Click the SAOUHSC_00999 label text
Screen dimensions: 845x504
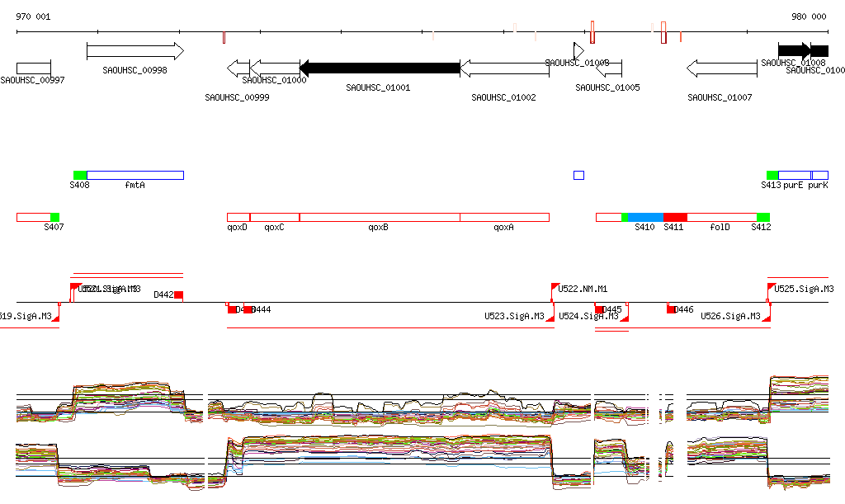(x=237, y=97)
